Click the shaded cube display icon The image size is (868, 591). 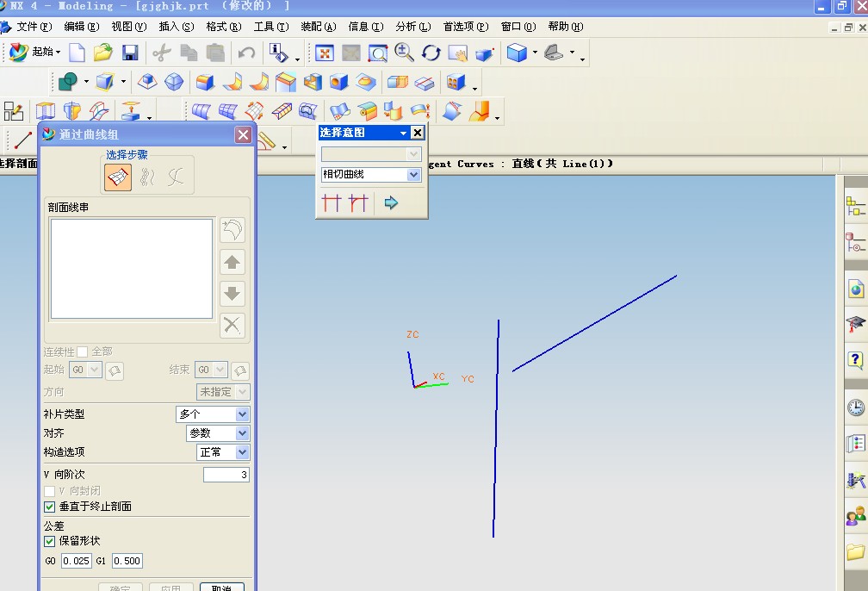click(x=517, y=53)
